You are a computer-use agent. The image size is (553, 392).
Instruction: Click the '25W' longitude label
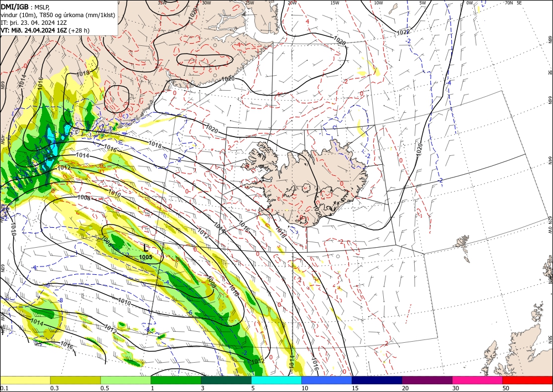tap(249, 3)
